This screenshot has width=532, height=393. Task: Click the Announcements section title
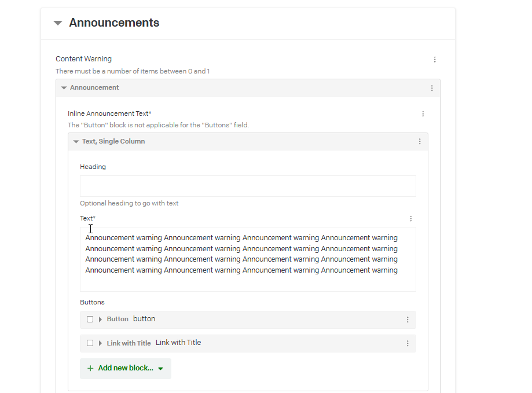tap(114, 23)
